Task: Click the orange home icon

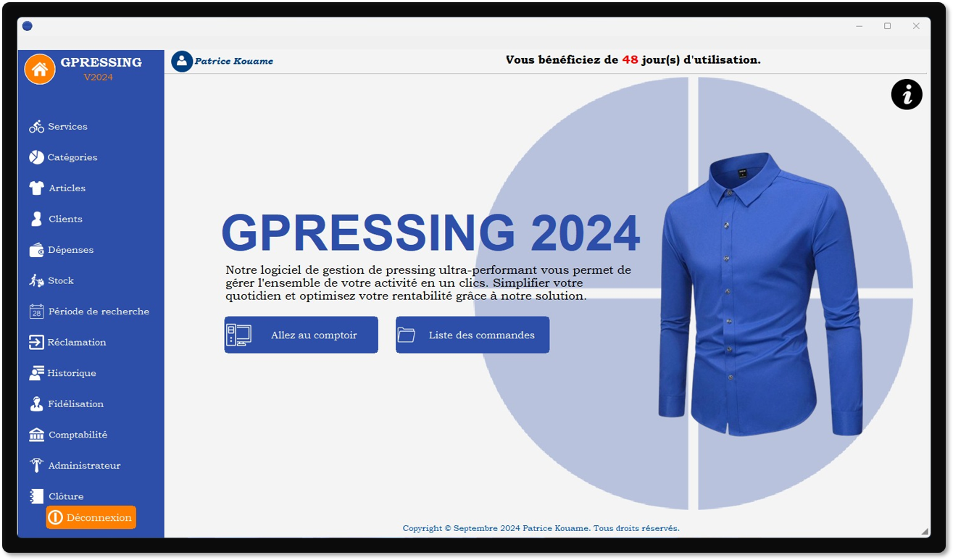Action: [x=40, y=69]
